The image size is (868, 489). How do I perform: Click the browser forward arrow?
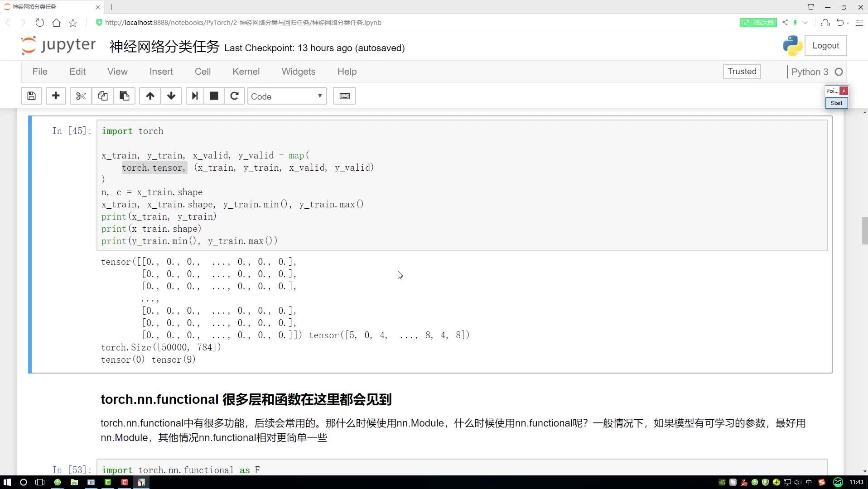pyautogui.click(x=23, y=23)
